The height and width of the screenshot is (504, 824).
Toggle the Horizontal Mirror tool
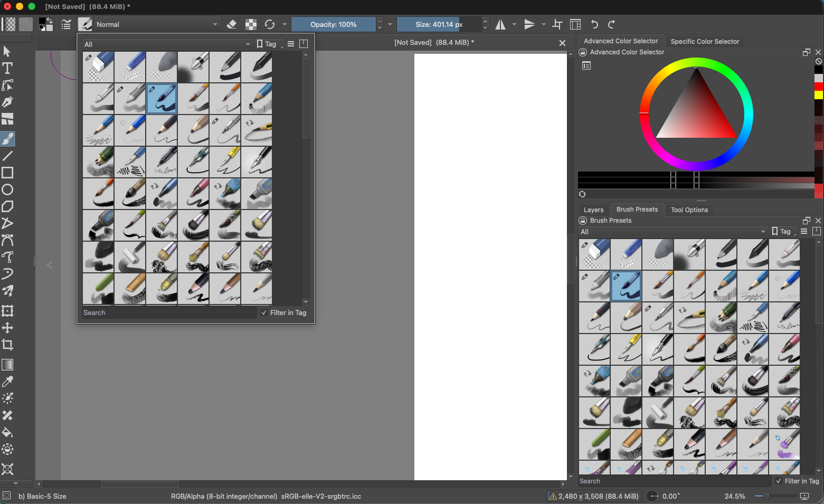[500, 24]
